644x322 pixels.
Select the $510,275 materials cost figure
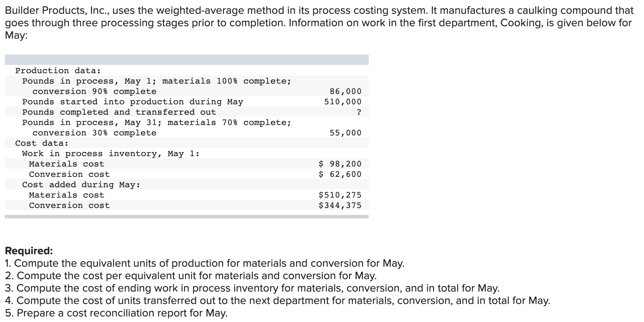tap(339, 195)
